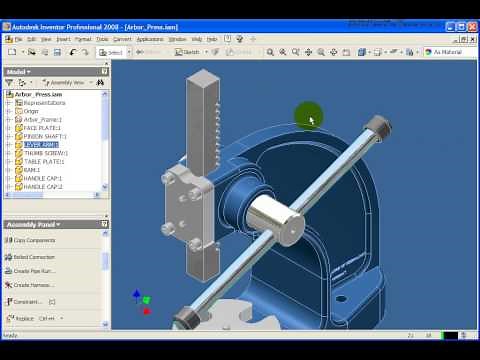Click the shaded display mode icon
This screenshot has width=480, height=360.
[362, 52]
